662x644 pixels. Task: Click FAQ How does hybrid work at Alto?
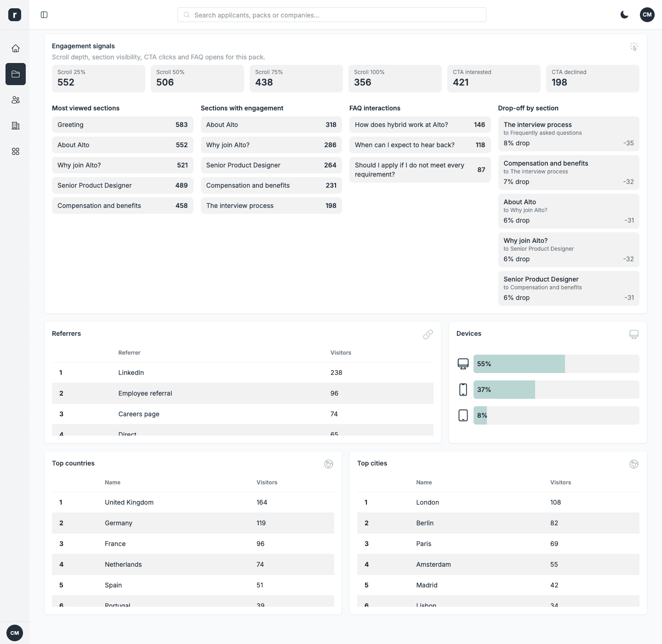(420, 125)
